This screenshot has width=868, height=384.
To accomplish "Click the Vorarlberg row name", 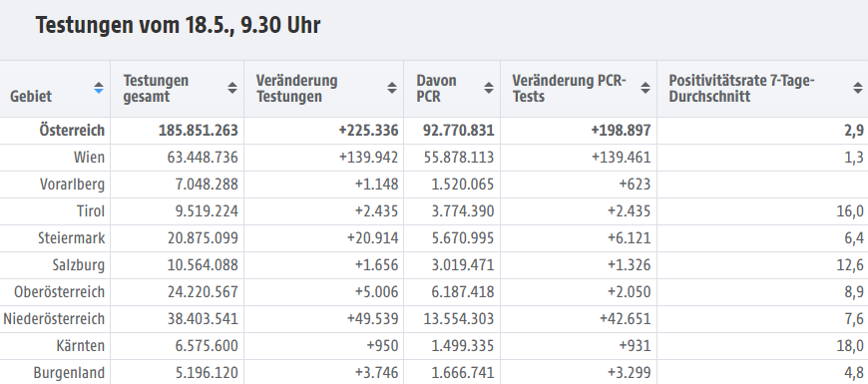I will click(x=72, y=185).
